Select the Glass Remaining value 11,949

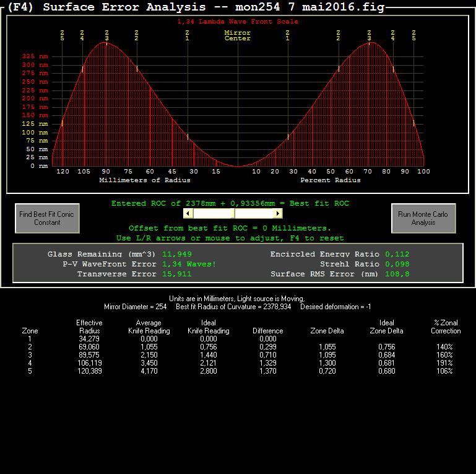point(177,254)
